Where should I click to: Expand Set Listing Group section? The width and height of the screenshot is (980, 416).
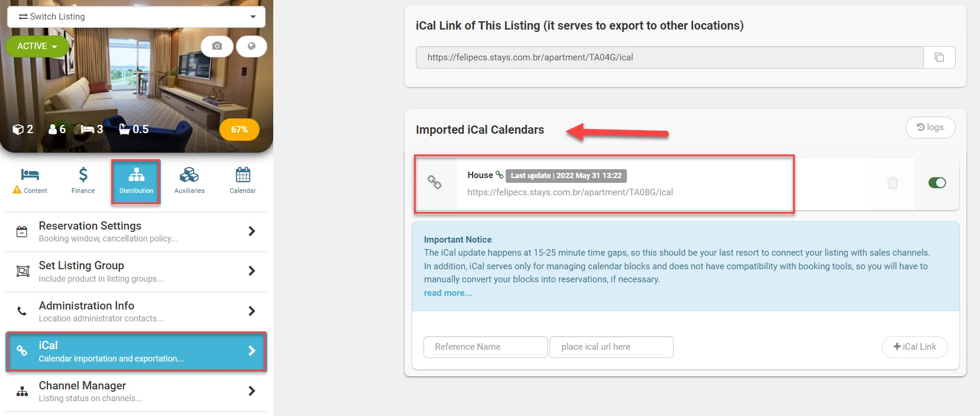coord(136,271)
